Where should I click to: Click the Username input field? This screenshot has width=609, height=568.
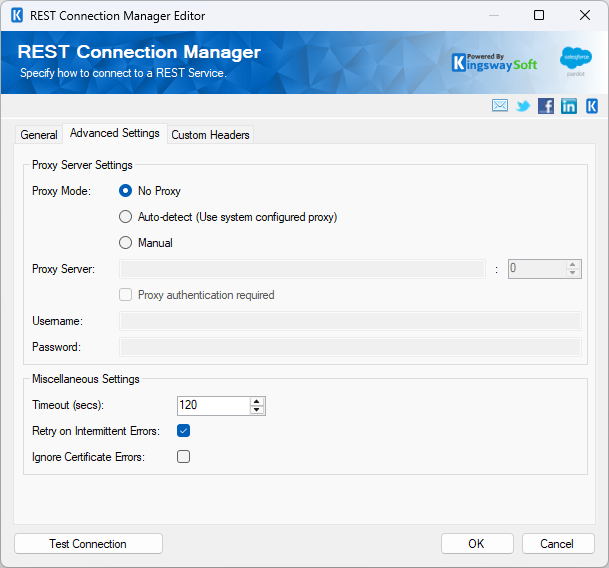pyautogui.click(x=350, y=321)
